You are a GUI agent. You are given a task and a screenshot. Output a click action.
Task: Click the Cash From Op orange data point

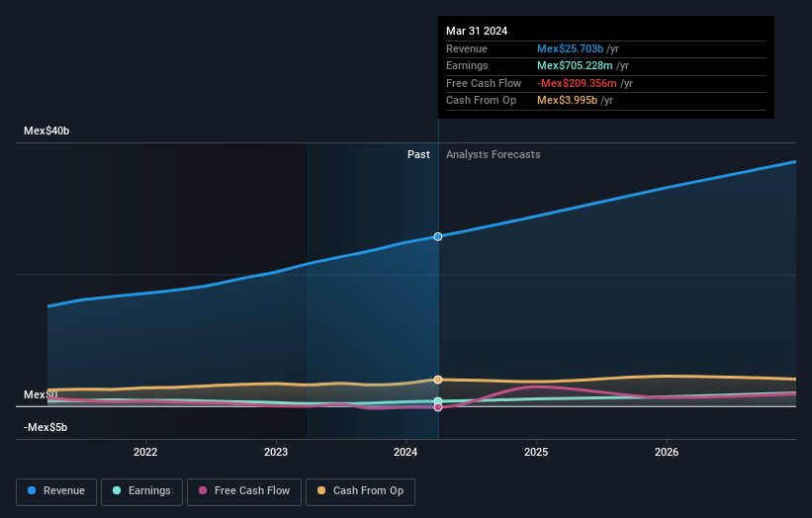click(x=438, y=380)
